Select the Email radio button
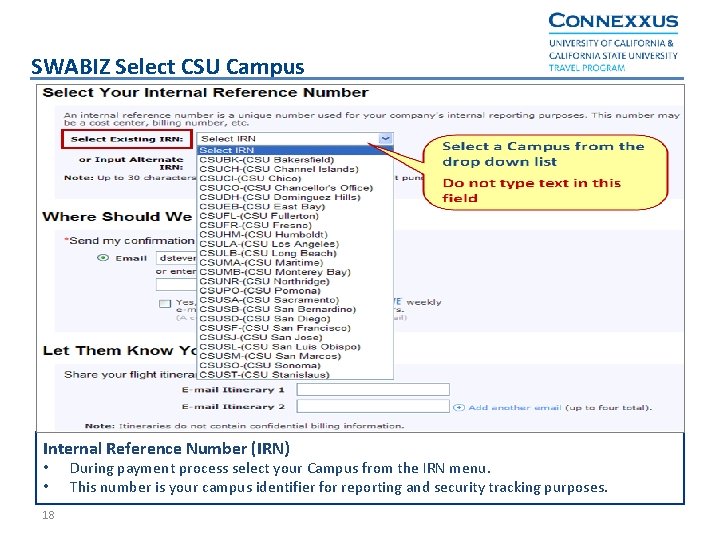 (103, 258)
